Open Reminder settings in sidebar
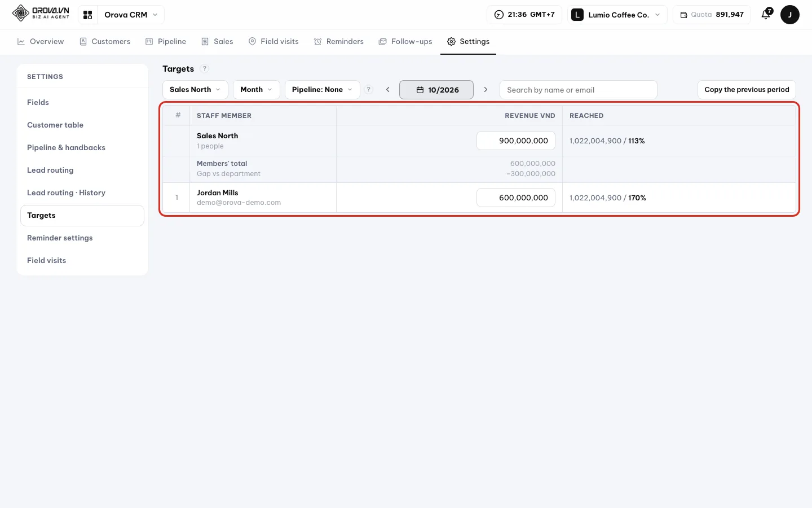The image size is (812, 508). click(x=82, y=238)
